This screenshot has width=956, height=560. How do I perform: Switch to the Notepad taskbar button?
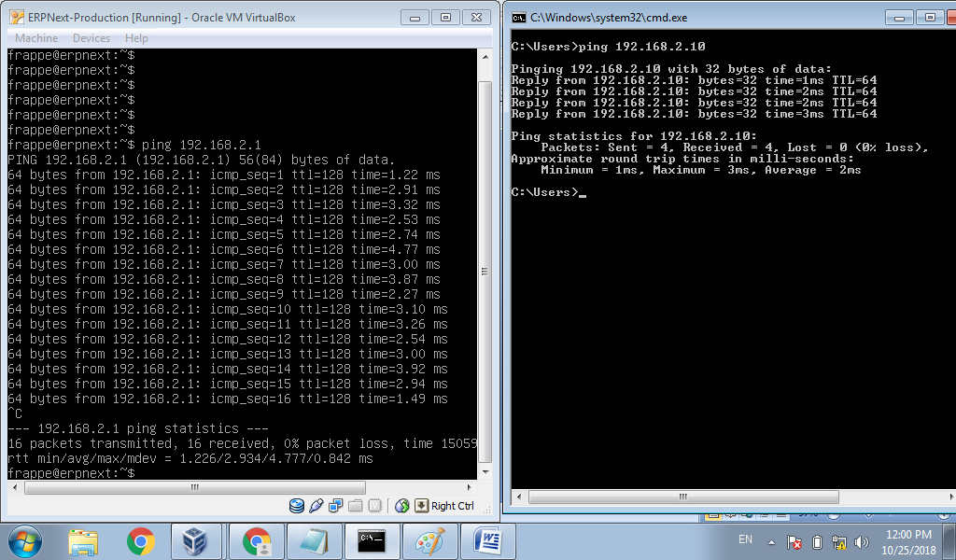(x=314, y=541)
